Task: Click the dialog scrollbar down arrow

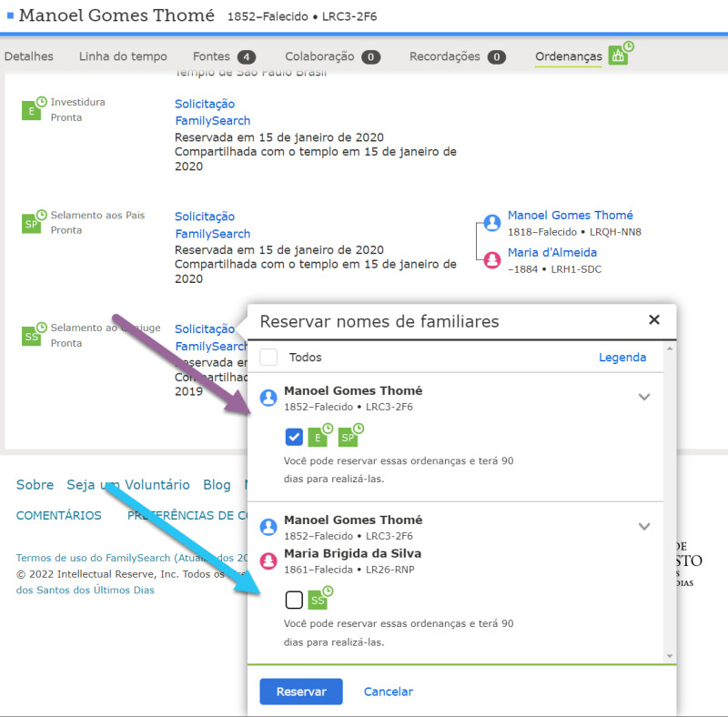Action: coord(670,656)
